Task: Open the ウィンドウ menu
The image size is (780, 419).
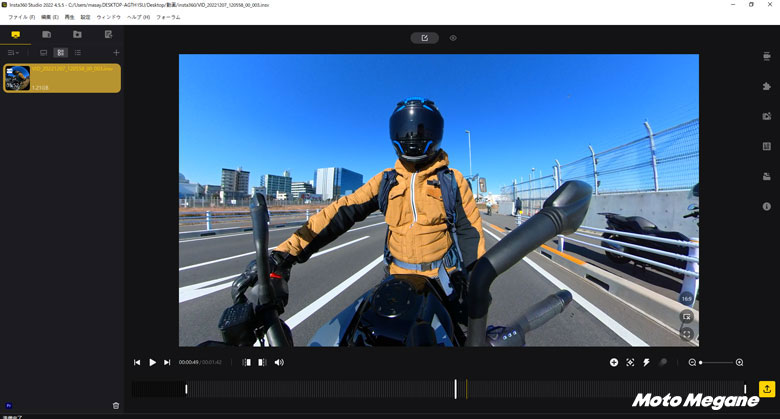Action: tap(108, 17)
